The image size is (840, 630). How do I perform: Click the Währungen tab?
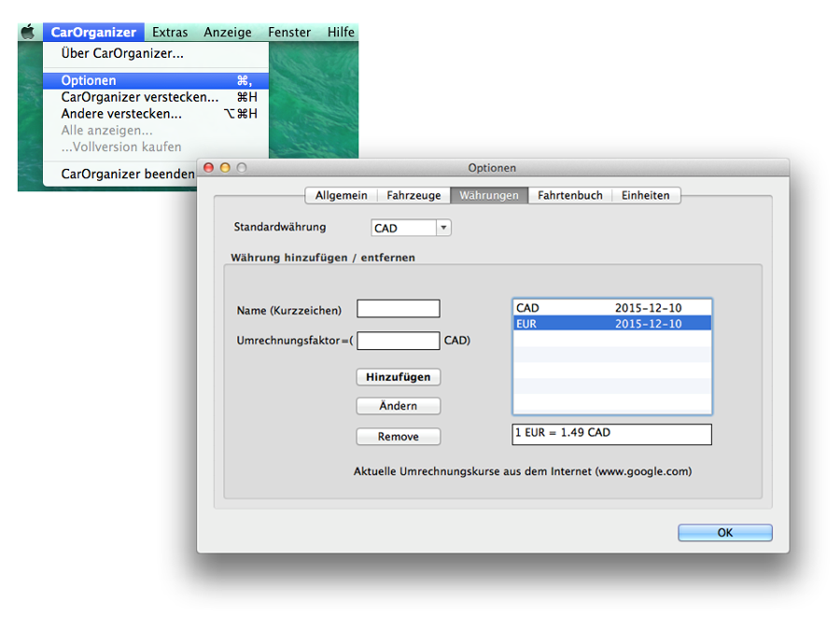coord(489,195)
